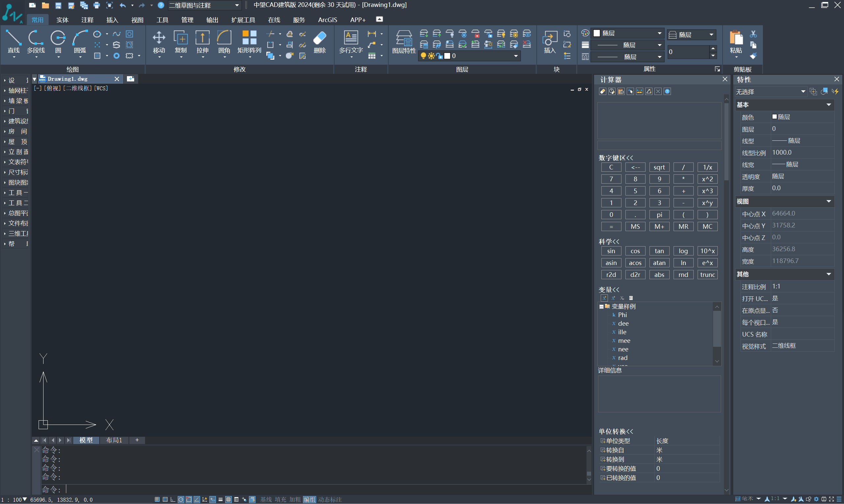Click the x^2 calculator button
Image resolution: width=844 pixels, height=504 pixels.
[708, 179]
